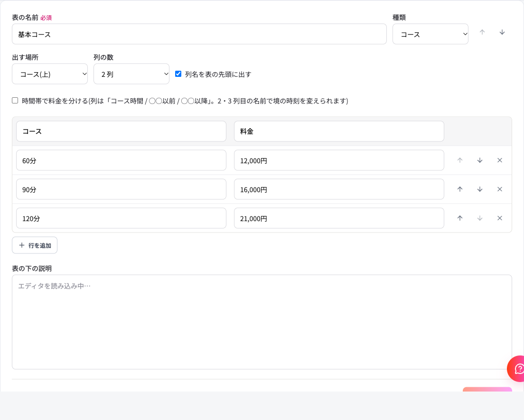The image size is (524, 420).
Task: Delete the 60分 row
Action: click(500, 160)
